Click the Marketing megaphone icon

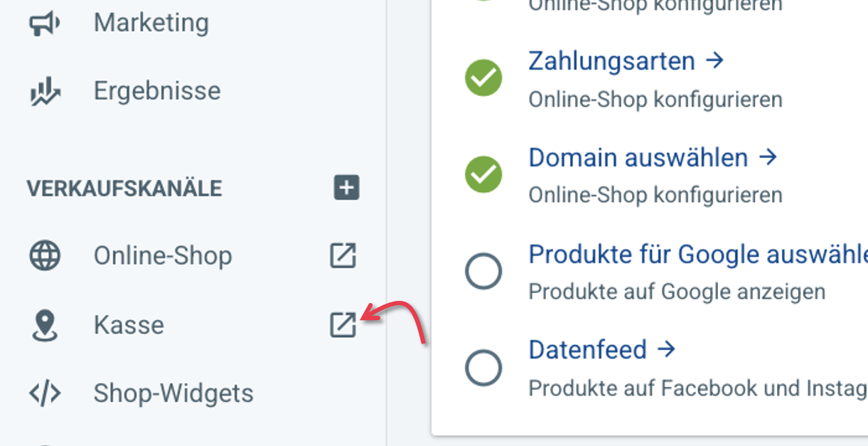pyautogui.click(x=44, y=23)
